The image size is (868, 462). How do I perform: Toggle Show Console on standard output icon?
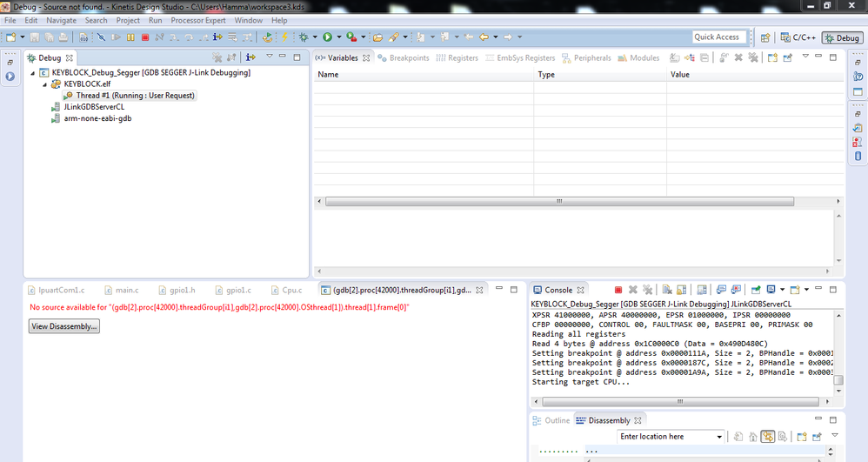[x=721, y=290]
